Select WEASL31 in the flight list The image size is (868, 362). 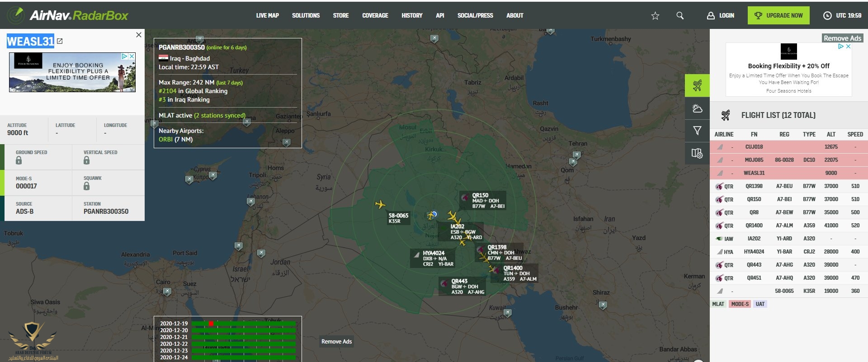pyautogui.click(x=789, y=173)
